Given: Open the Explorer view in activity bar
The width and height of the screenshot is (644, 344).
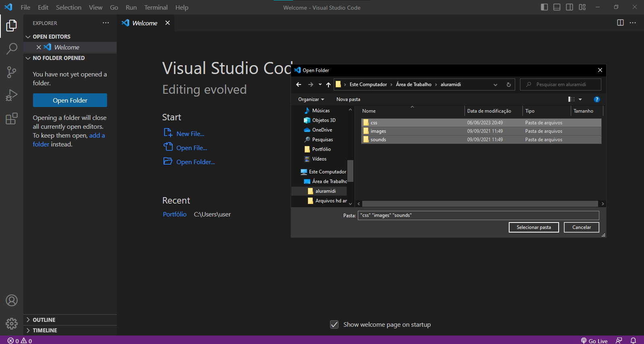Looking at the screenshot, I should (12, 26).
